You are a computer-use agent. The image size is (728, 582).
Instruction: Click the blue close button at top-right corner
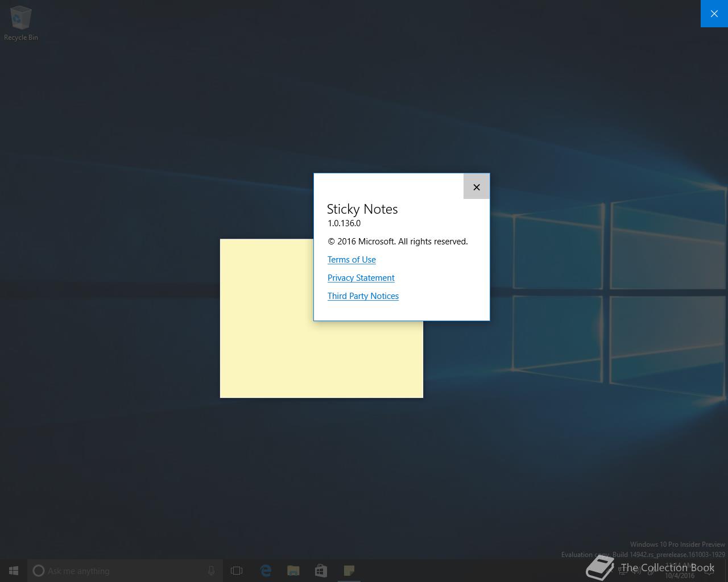click(714, 14)
